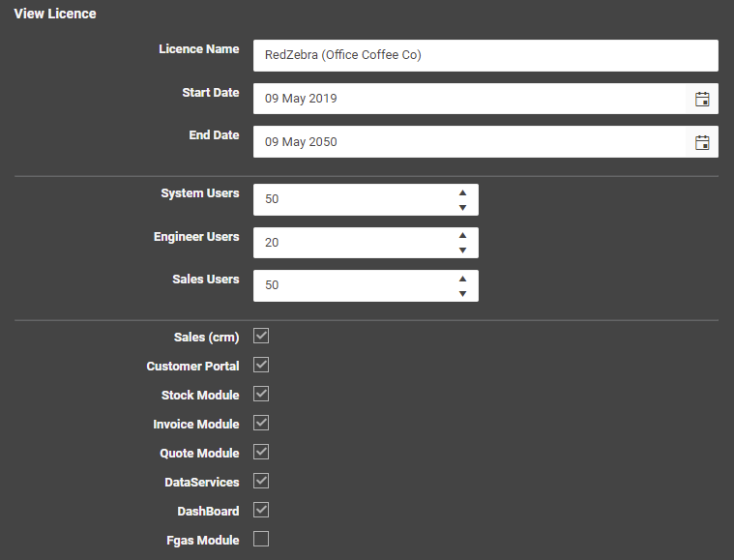Toggle the DataServices checkbox

261,481
